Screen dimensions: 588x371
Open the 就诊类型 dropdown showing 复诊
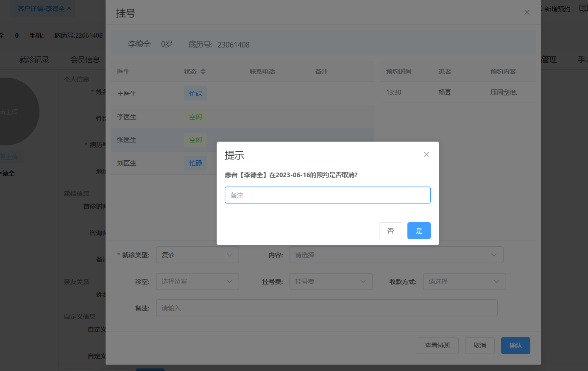coord(197,255)
